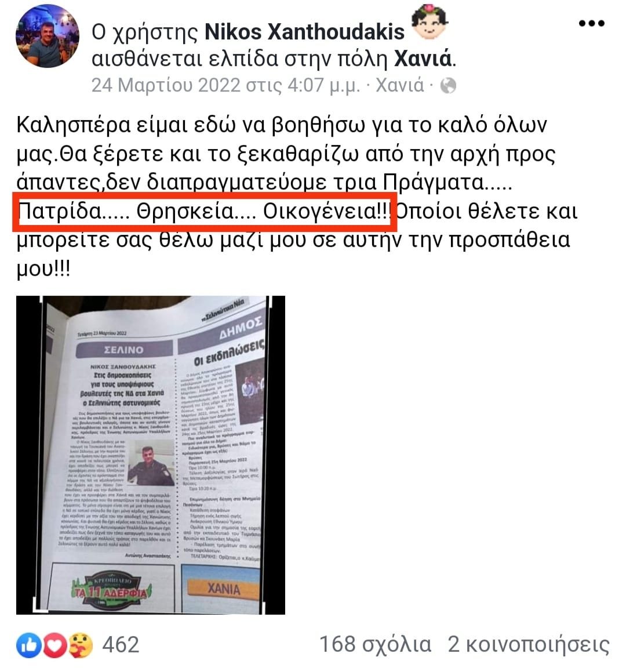Screen dimensions: 626x672
Task: Click the blue Like reaction icon
Action: click(x=29, y=645)
